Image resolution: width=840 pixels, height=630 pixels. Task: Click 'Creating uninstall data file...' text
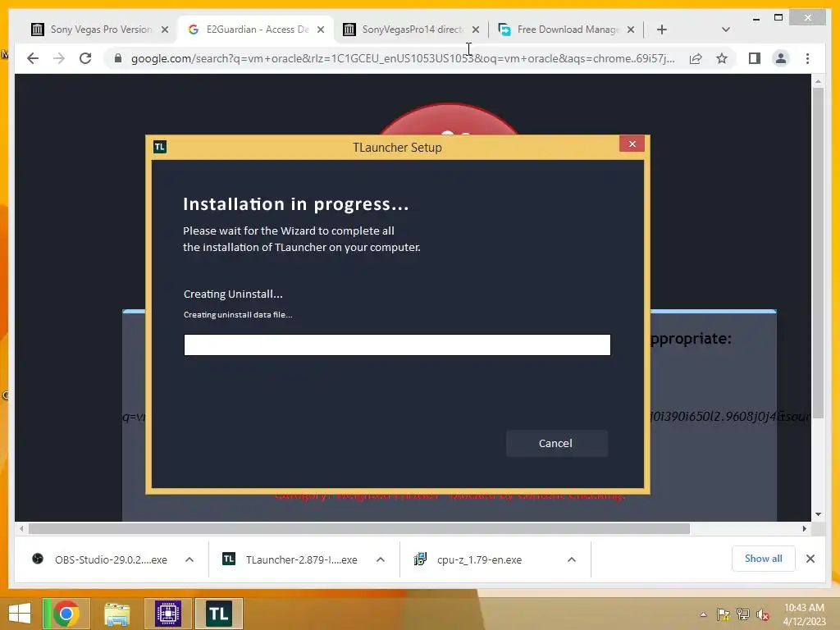(x=238, y=314)
